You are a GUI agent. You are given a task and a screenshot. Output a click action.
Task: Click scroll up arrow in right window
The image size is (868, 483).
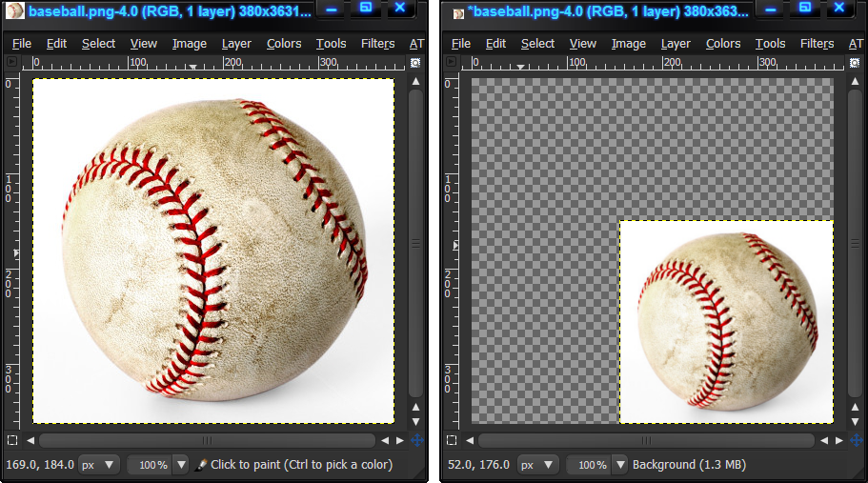pyautogui.click(x=856, y=81)
